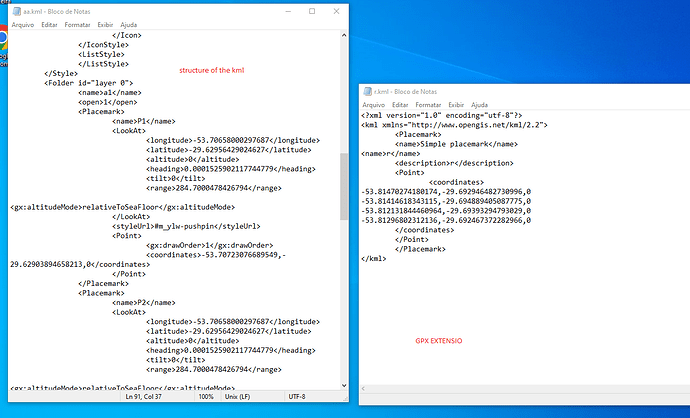Click coordinate line starting -53.81296802312136
This screenshot has height=418, width=690.
point(446,220)
